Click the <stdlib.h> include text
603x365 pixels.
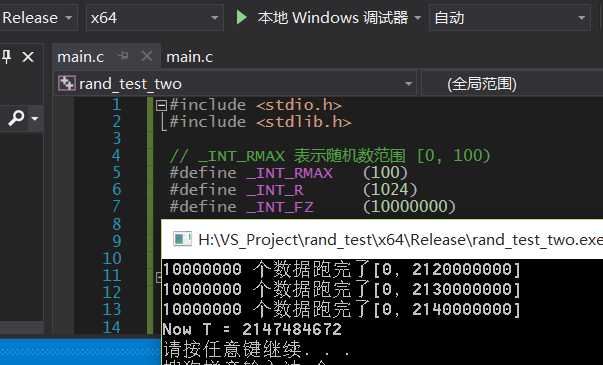[x=304, y=122]
